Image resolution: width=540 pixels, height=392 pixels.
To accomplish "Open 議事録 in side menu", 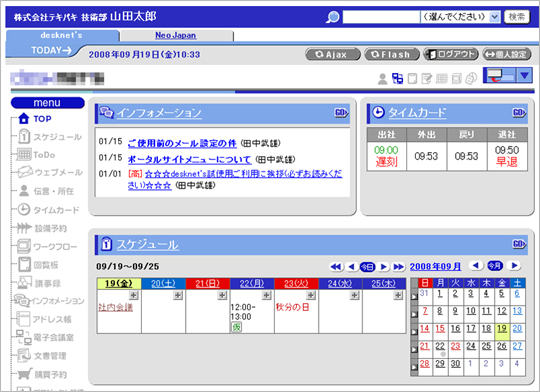I will tap(39, 283).
